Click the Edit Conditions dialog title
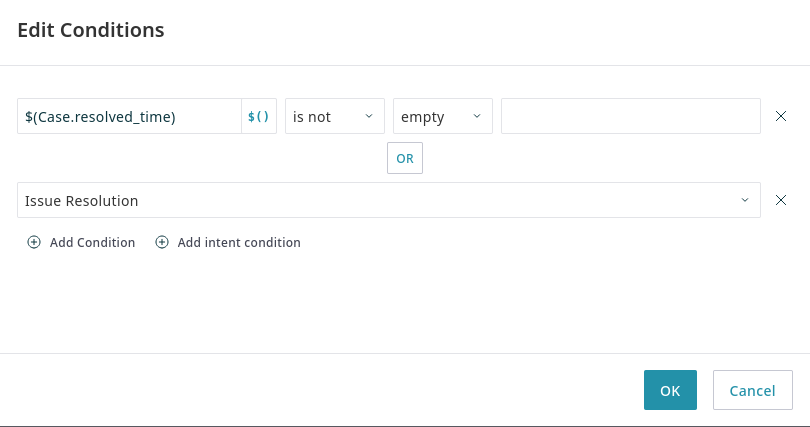Image resolution: width=810 pixels, height=427 pixels. click(91, 30)
